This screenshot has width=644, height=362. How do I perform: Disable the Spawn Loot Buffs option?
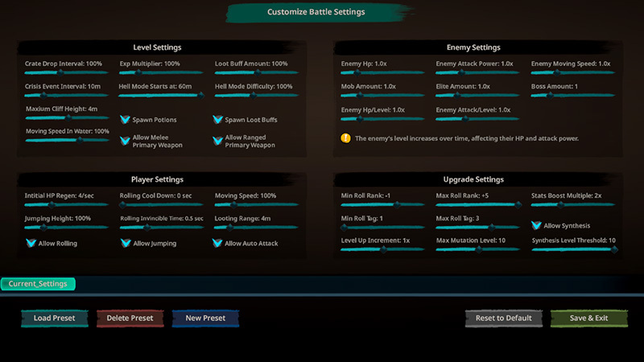pos(218,120)
